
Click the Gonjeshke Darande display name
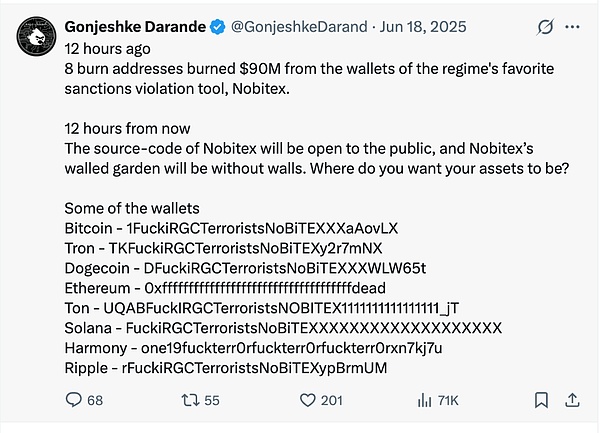134,26
